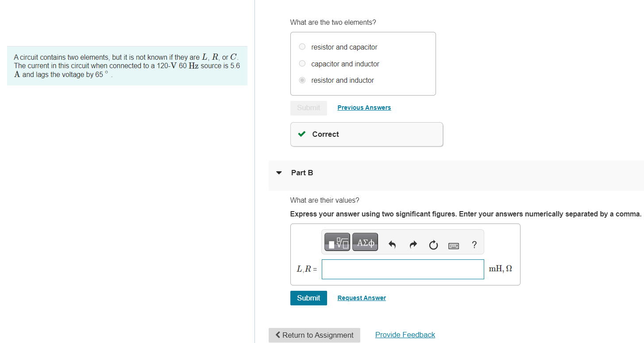Undo last entry with the undo arrow
Image resolution: width=644 pixels, height=343 pixels.
392,244
